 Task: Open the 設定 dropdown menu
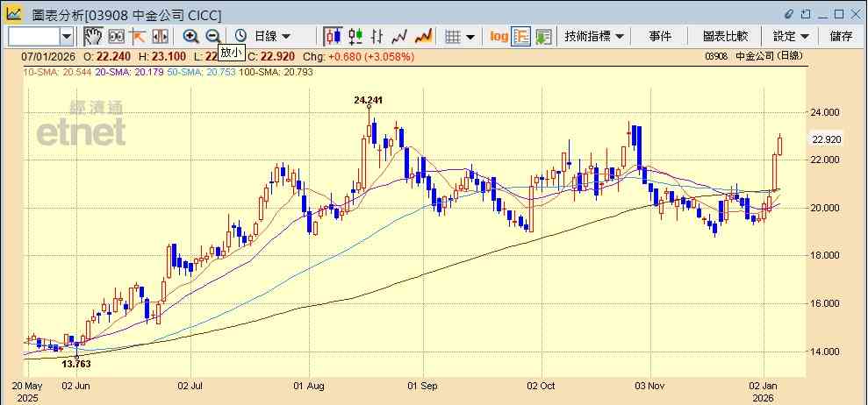791,37
